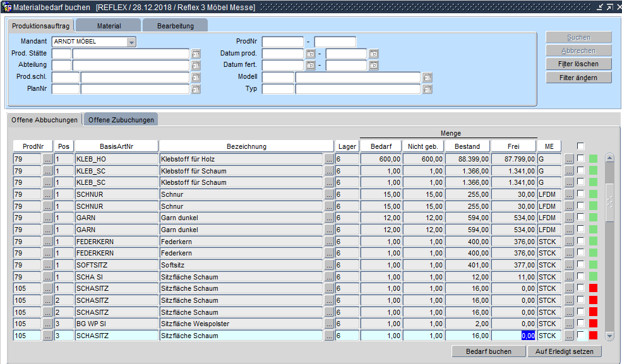The image size is (622, 364).
Task: Click lookup icon beside Abteilung field
Action: (x=196, y=66)
